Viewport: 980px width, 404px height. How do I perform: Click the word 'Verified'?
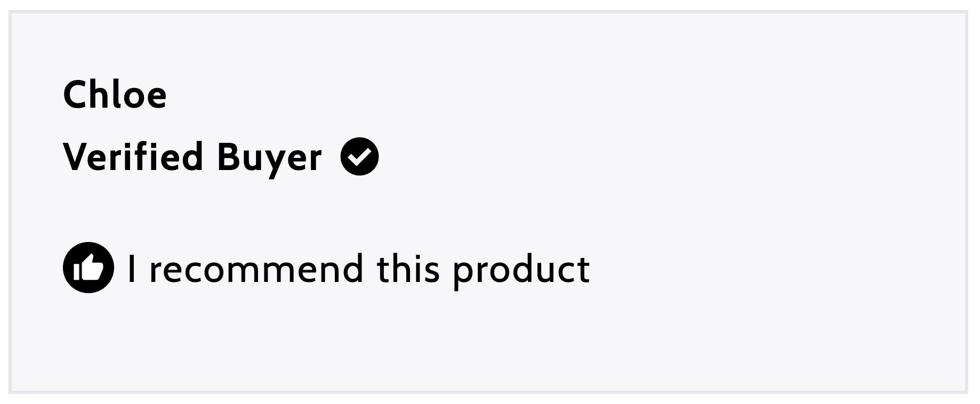point(133,157)
